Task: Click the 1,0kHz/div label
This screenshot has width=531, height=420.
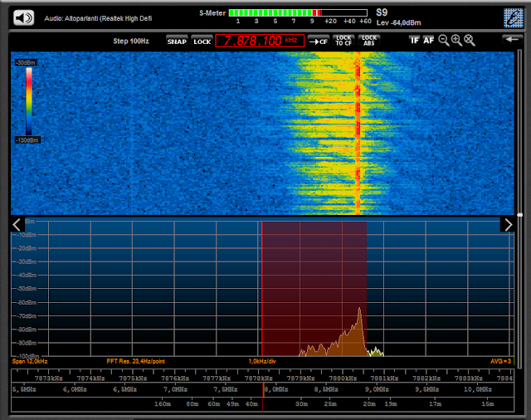Action: 262,361
